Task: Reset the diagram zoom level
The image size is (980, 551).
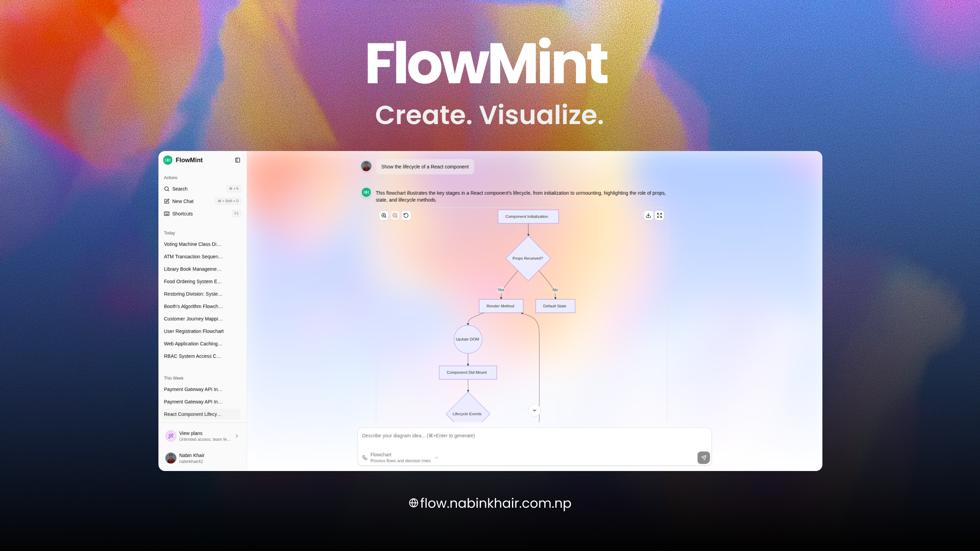Action: click(x=405, y=216)
